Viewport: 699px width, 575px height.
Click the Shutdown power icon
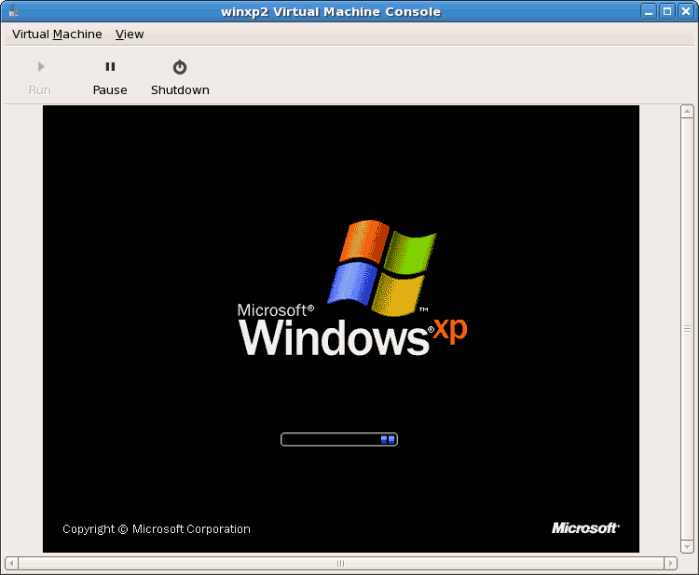(180, 67)
